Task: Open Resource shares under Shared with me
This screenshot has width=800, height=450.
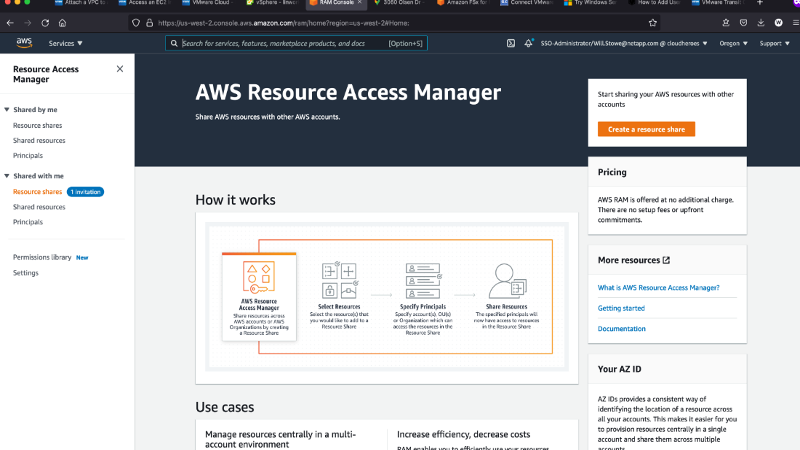Action: click(38, 192)
